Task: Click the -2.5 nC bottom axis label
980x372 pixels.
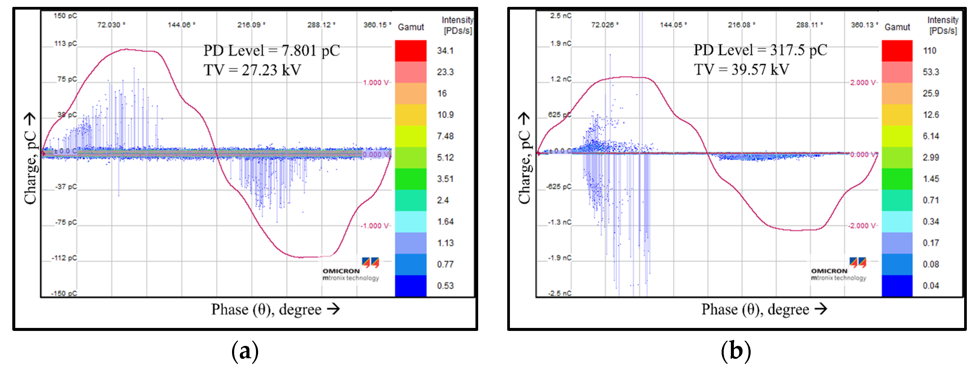Action: click(560, 293)
